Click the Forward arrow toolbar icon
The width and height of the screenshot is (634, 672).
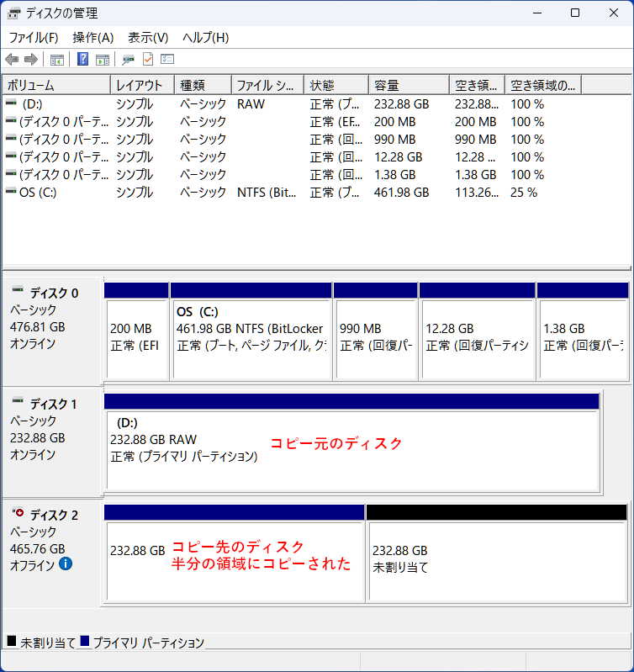tap(31, 60)
